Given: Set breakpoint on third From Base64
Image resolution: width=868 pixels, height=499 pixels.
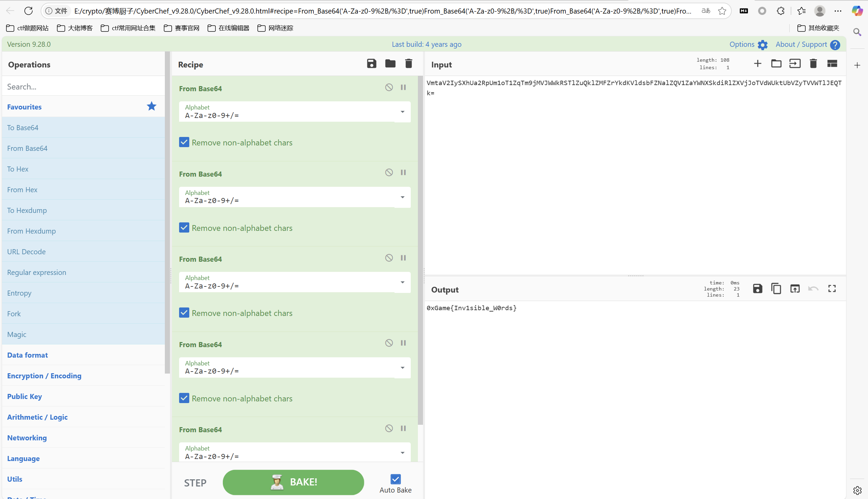Looking at the screenshot, I should pos(403,258).
